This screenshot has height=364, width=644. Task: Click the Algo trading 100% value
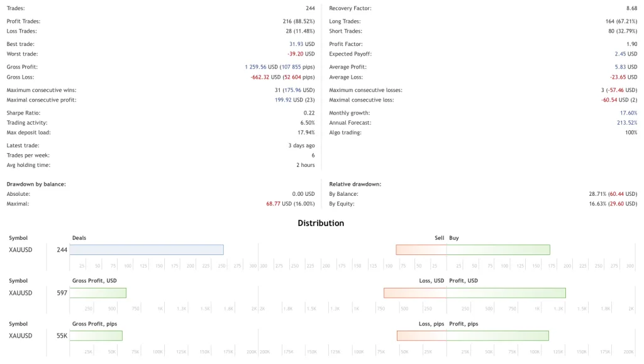(631, 133)
